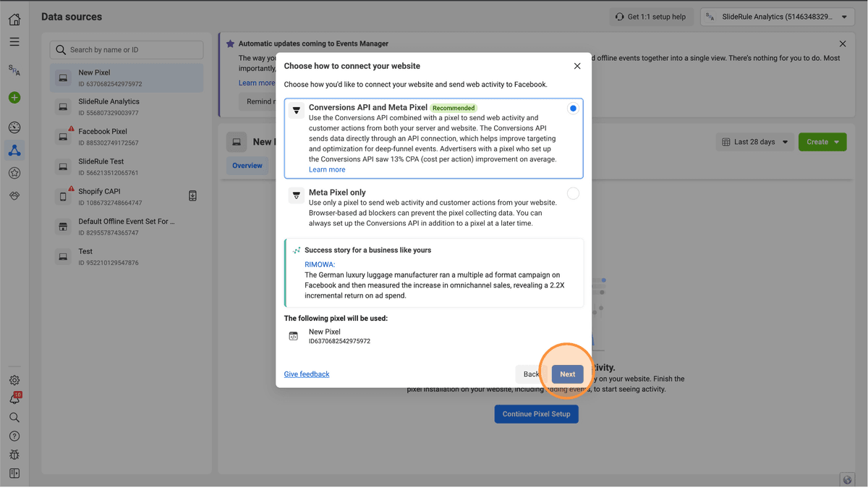868x488 pixels.
Task: Select the Test data source
Action: 127,257
